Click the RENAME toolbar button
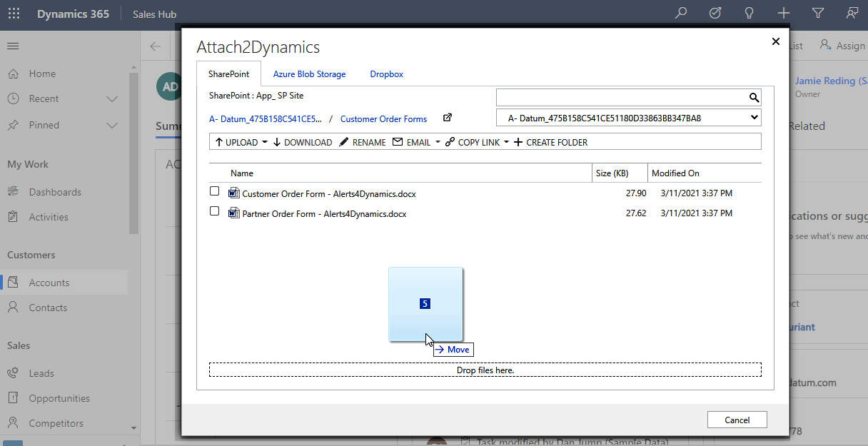The image size is (868, 446). point(363,142)
